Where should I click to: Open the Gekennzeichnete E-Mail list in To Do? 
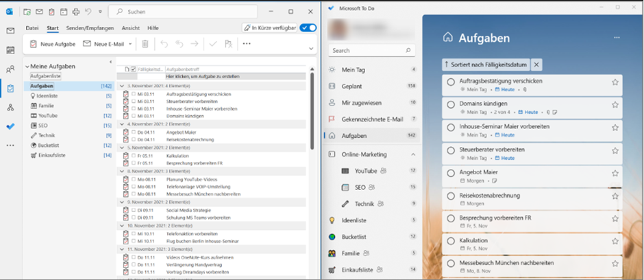(372, 119)
